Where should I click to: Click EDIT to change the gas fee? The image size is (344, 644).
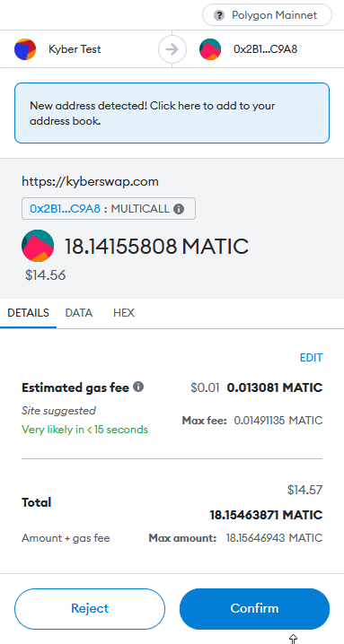[311, 358]
